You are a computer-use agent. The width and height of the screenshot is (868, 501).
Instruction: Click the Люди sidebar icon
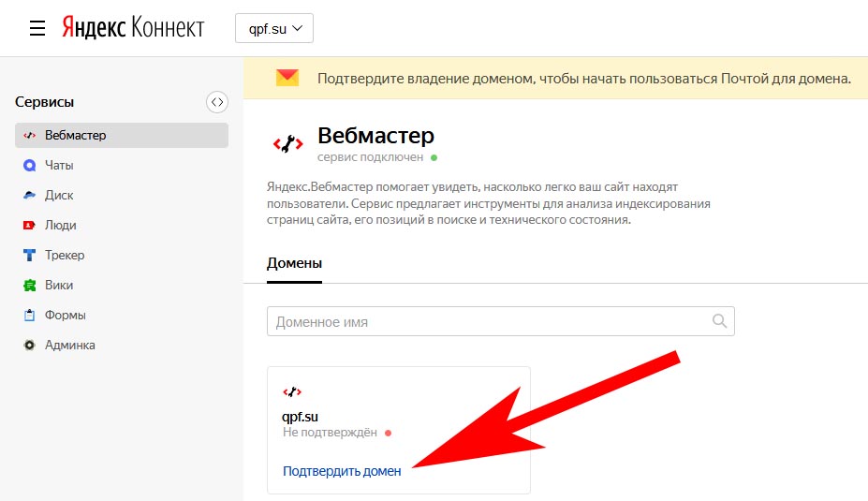29,225
